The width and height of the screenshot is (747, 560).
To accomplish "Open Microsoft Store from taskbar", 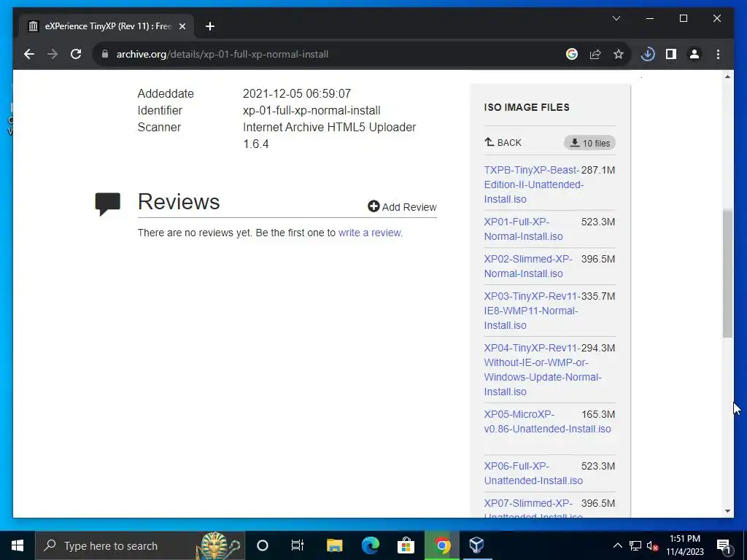I will (406, 545).
